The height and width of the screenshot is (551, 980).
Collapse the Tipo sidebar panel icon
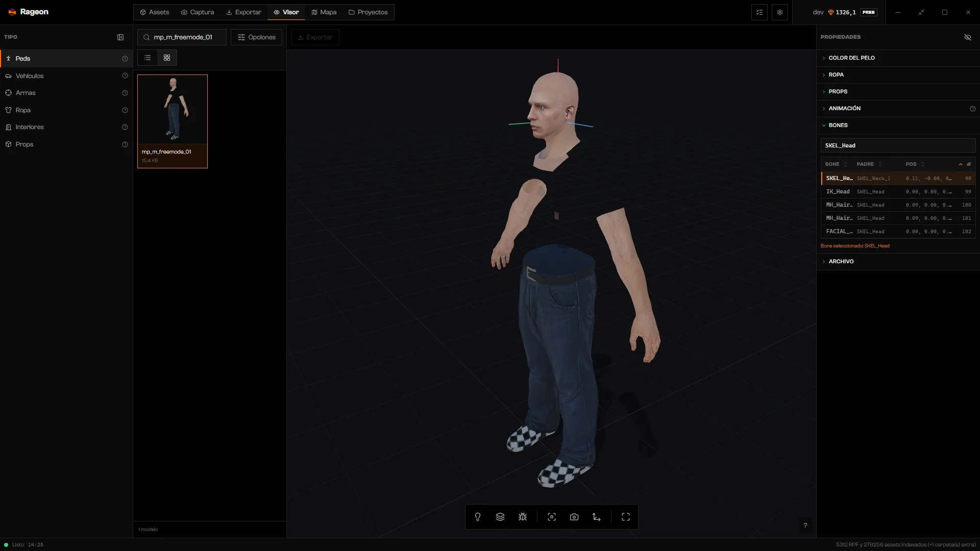click(x=120, y=37)
